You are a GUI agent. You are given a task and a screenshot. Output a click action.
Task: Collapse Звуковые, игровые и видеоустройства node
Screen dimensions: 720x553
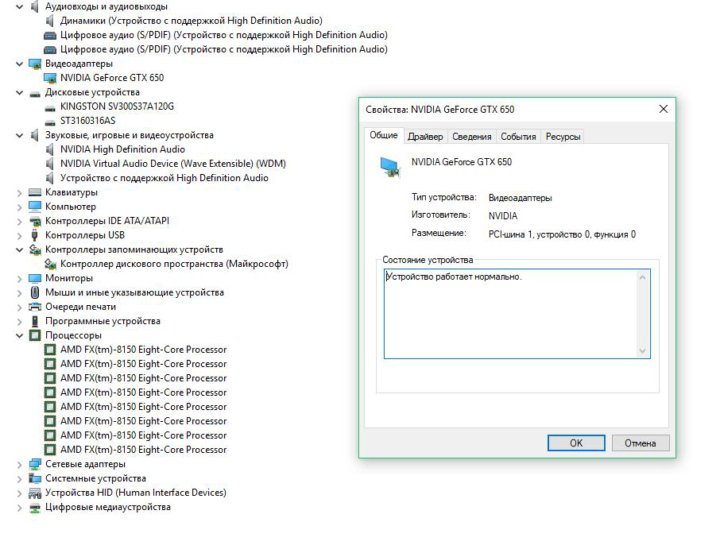tap(19, 135)
